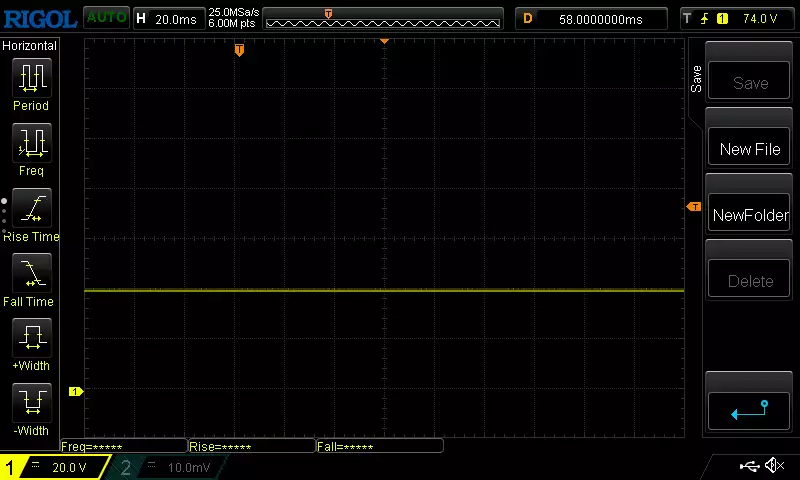Viewport: 800px width, 480px height.
Task: Click the USB connection status icon
Action: [x=749, y=466]
